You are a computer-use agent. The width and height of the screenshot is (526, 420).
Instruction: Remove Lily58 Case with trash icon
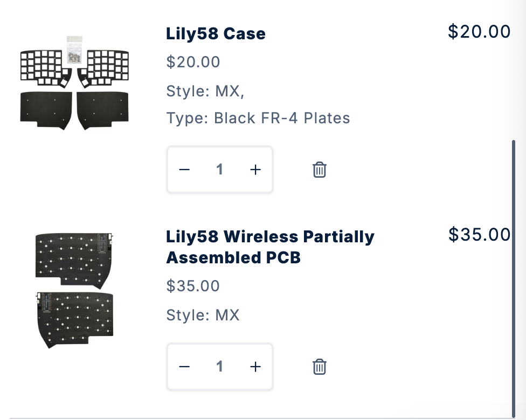pyautogui.click(x=320, y=170)
